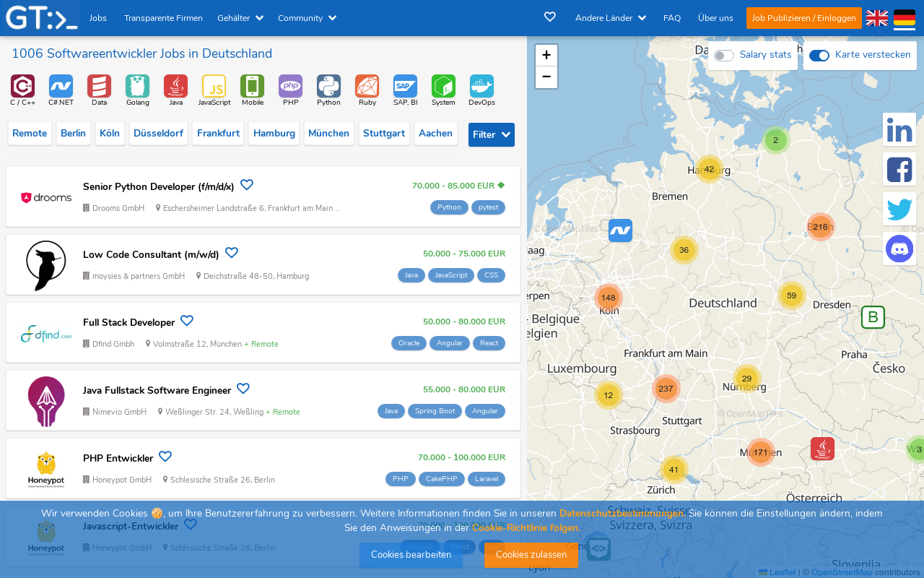This screenshot has height=578, width=924.
Task: Filter jobs by Düsseldorf
Action: [158, 134]
